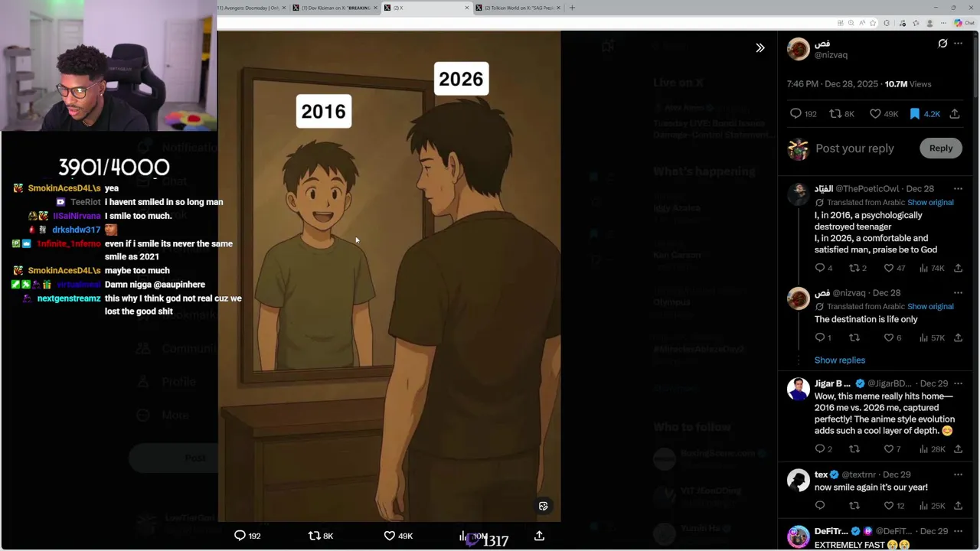
Task: Switch to 'Avengers: Doomsday' browser tab
Action: 252,8
